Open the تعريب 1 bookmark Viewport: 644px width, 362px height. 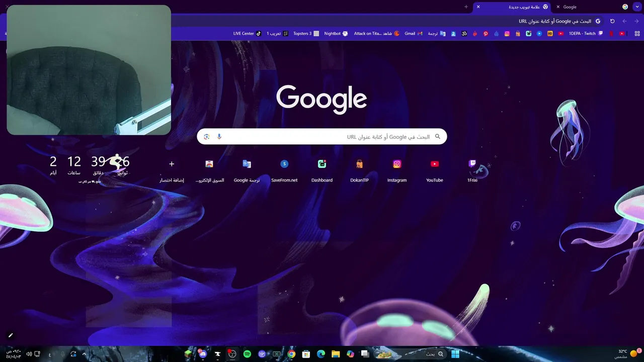coord(277,34)
